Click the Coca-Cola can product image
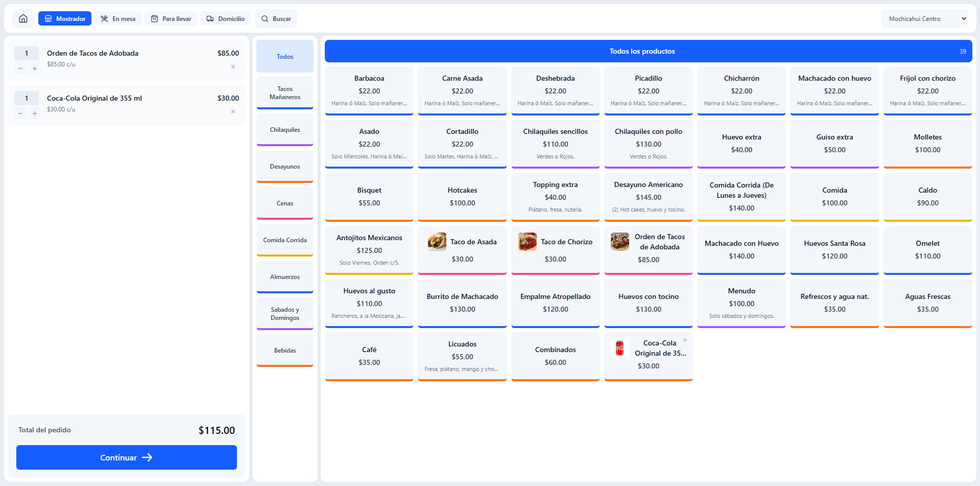 (x=620, y=348)
